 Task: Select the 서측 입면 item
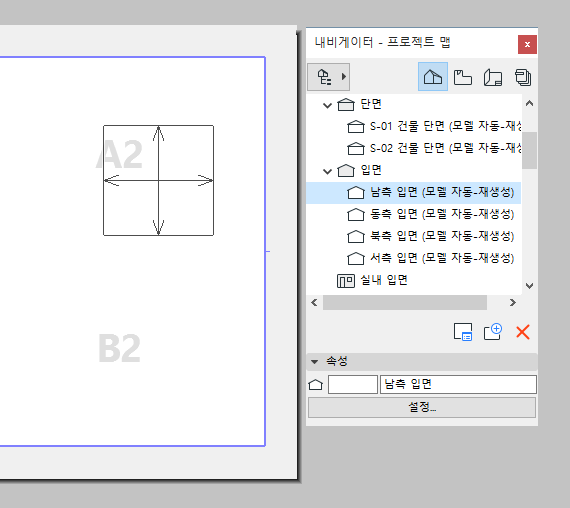[x=442, y=258]
